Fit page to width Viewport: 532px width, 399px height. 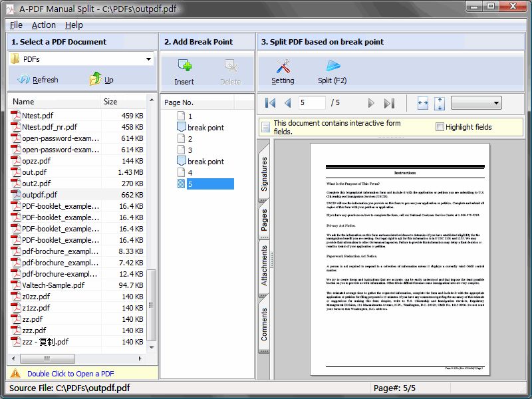423,103
